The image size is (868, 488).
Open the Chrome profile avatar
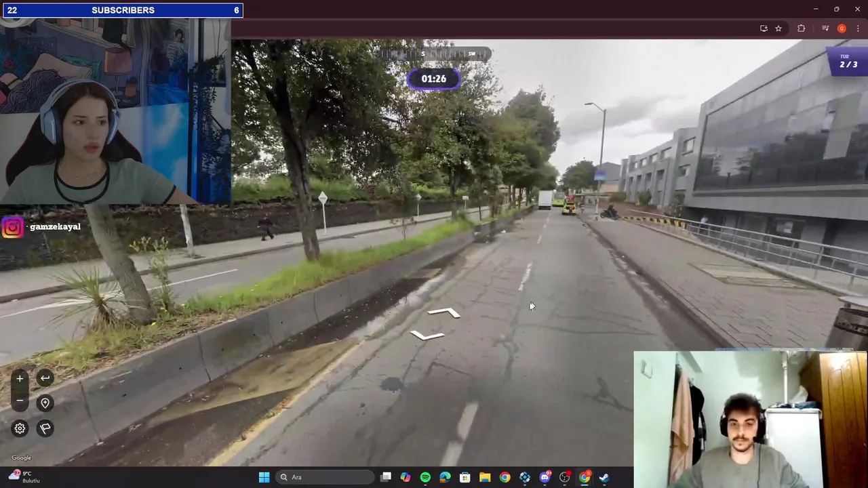tap(842, 28)
